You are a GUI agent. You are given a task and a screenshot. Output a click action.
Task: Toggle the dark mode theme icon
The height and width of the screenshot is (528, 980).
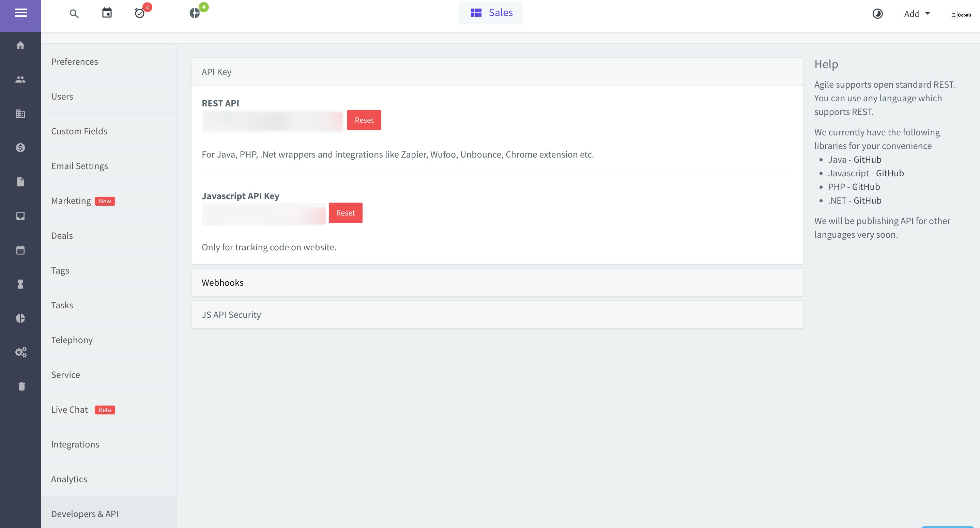tap(877, 14)
